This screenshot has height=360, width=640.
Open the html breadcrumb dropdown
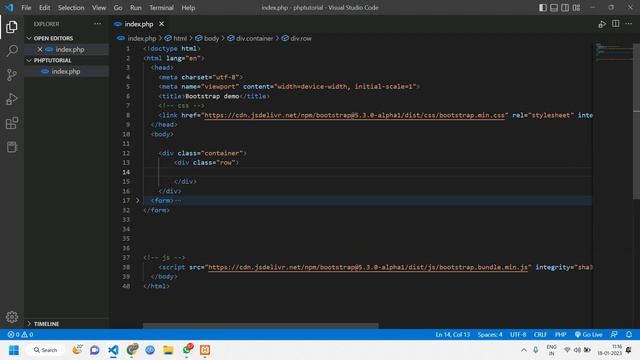click(x=176, y=38)
